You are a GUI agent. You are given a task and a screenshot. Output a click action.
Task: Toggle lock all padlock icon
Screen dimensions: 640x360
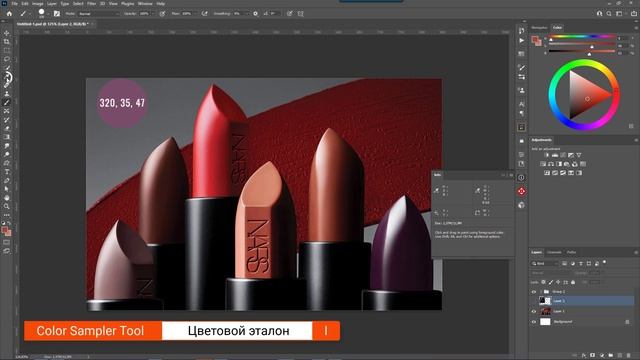[x=573, y=282]
